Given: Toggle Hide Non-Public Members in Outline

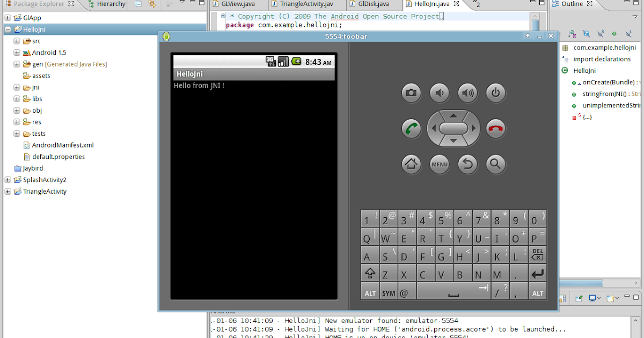Looking at the screenshot, I should pos(614,33).
